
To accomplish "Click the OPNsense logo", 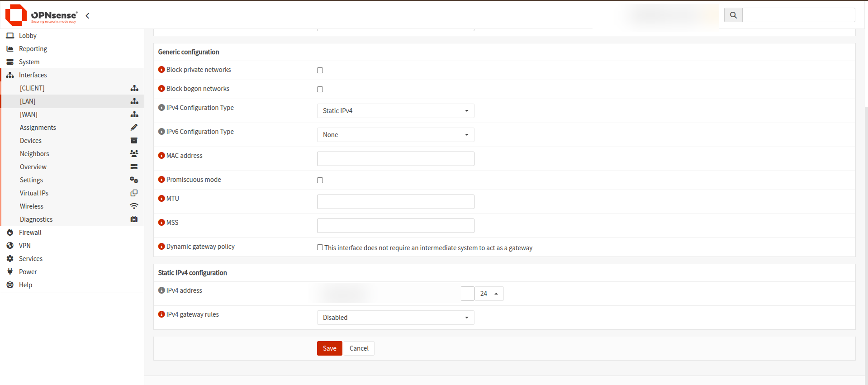I will (x=41, y=15).
